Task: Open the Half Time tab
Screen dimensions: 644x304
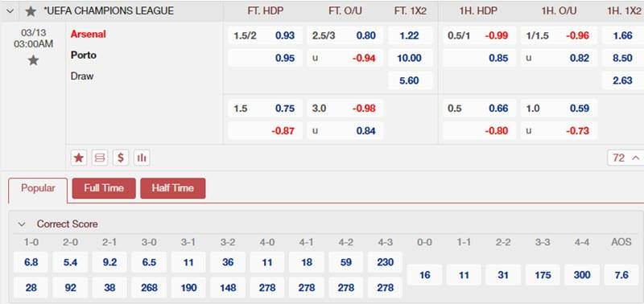Action: [x=173, y=188]
